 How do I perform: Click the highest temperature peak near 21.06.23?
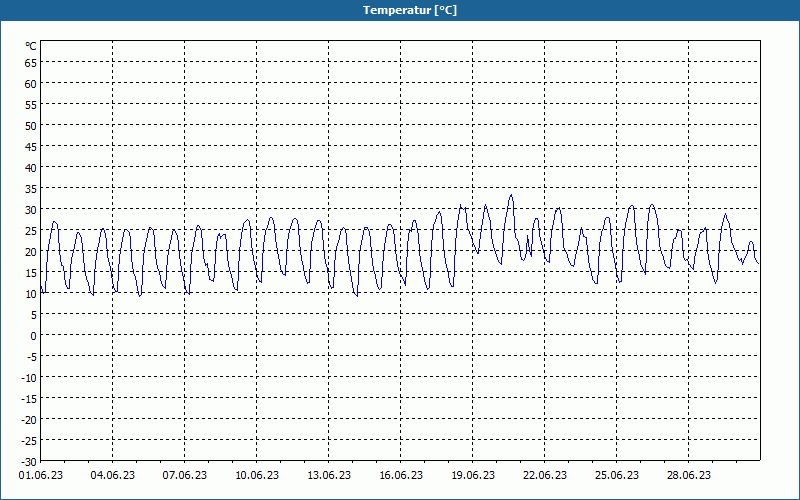point(511,195)
